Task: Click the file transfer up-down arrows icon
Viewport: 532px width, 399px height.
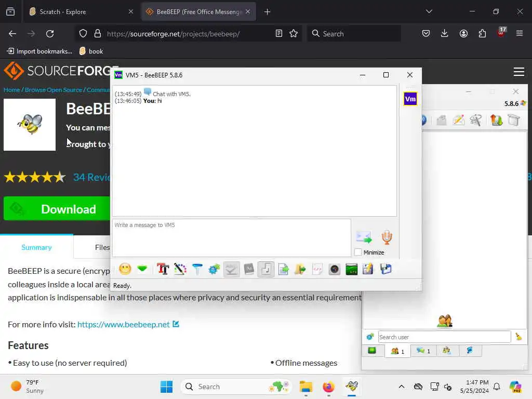Action: click(496, 120)
